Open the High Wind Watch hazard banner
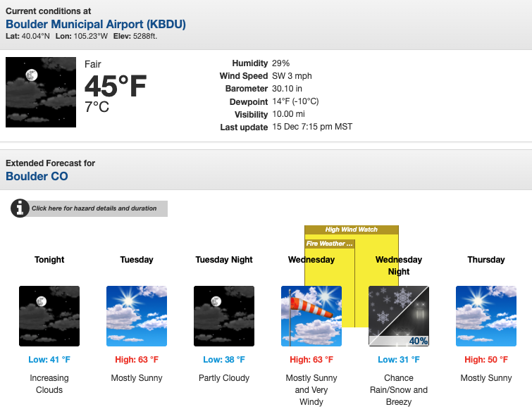This screenshot has width=532, height=414. pos(351,230)
